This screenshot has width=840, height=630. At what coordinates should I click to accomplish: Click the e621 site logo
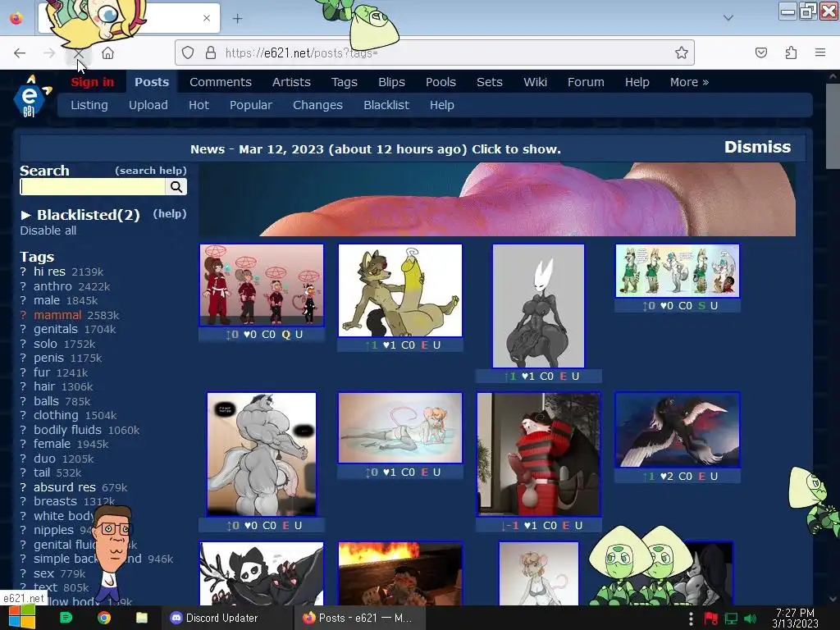tap(32, 97)
